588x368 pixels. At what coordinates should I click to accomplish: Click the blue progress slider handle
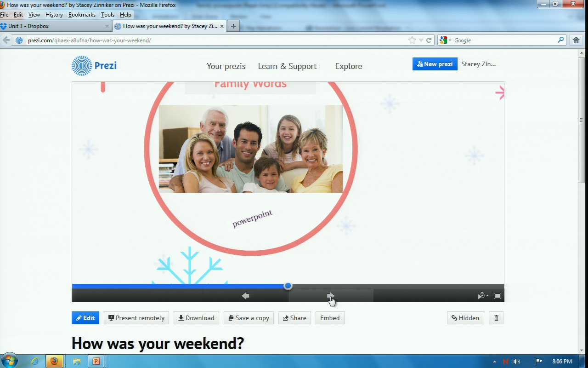pos(288,286)
